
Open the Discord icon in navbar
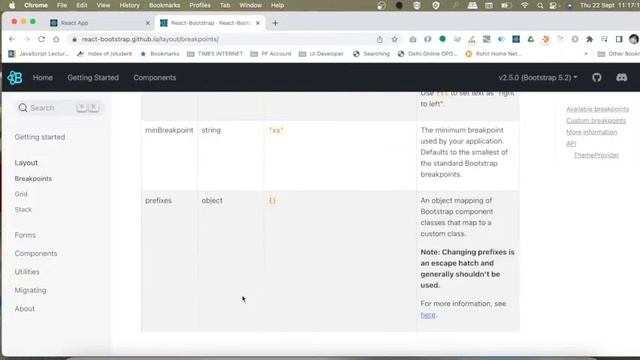622,78
